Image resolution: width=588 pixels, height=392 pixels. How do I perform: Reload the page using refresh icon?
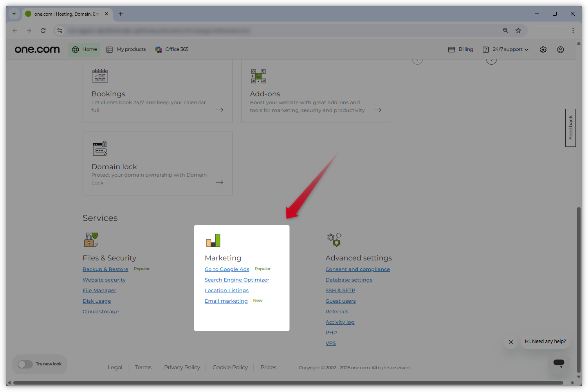click(43, 31)
